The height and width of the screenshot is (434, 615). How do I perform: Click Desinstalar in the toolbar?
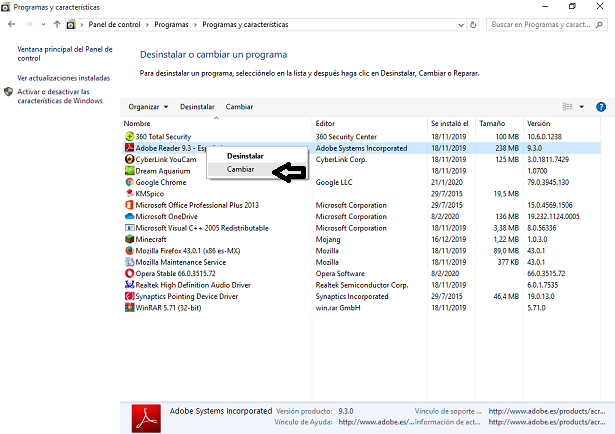[197, 107]
